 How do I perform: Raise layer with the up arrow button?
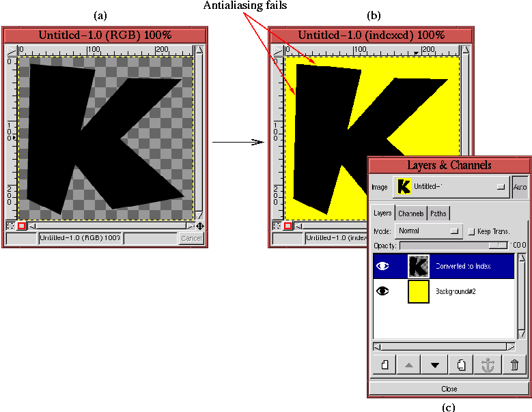click(409, 365)
